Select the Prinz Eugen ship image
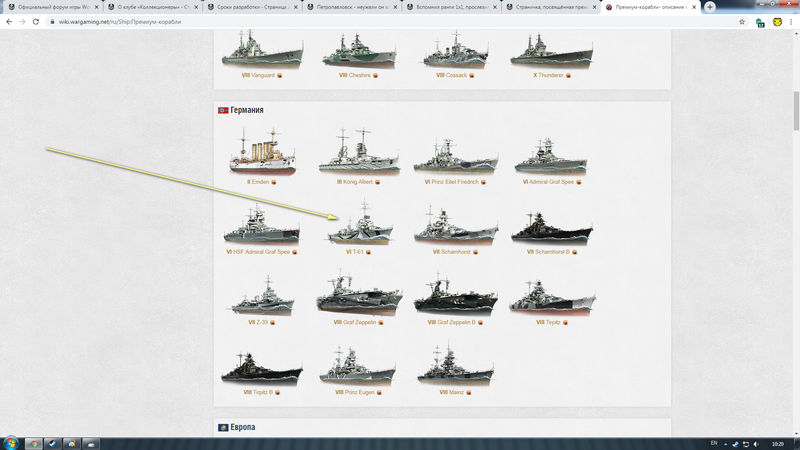Viewport: 800px width, 450px height. point(357,366)
